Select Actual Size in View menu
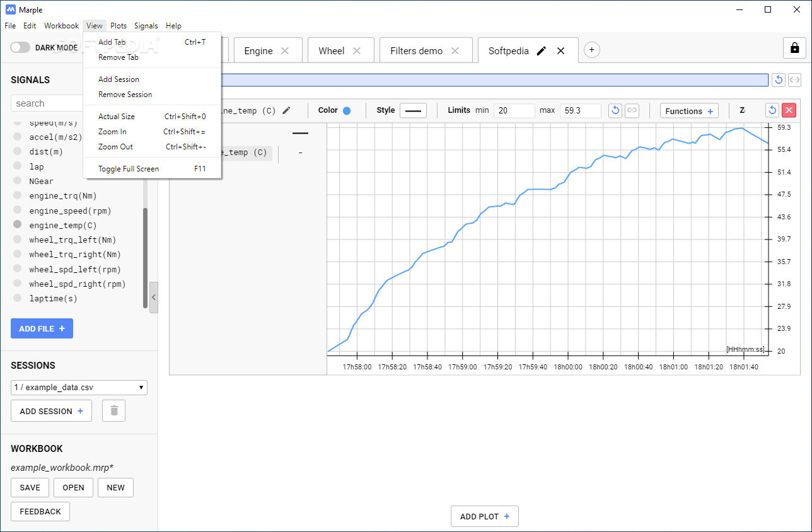 coord(152,117)
